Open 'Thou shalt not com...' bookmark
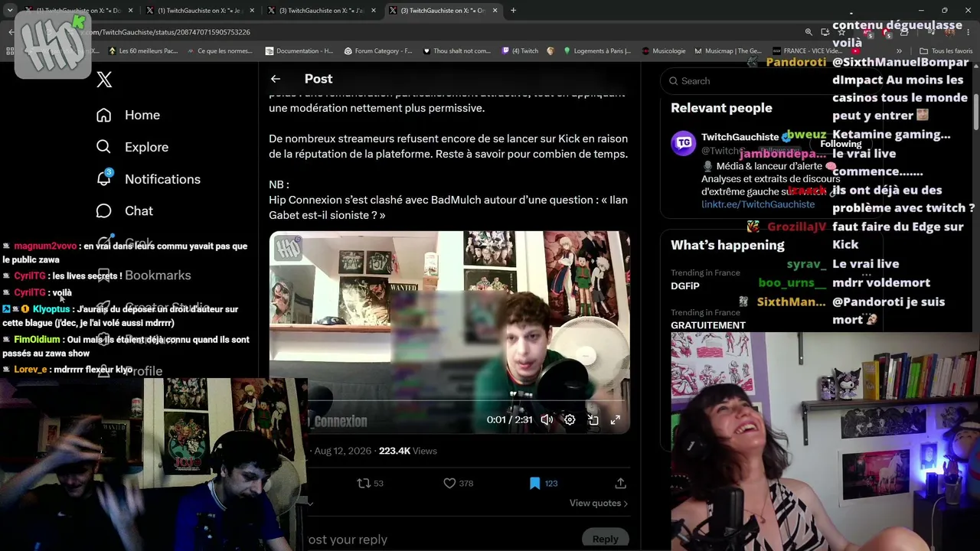 456,51
